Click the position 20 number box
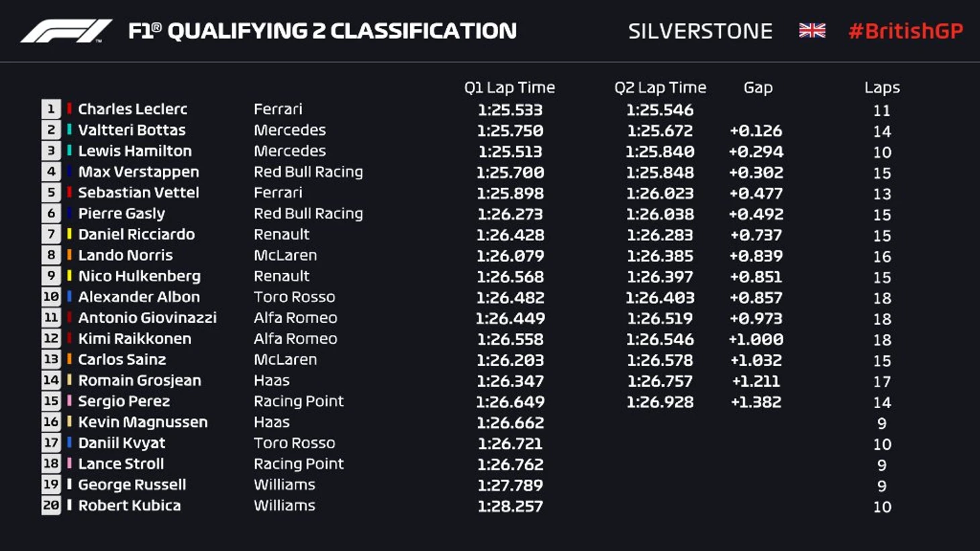This screenshot has height=551, width=980. point(51,505)
